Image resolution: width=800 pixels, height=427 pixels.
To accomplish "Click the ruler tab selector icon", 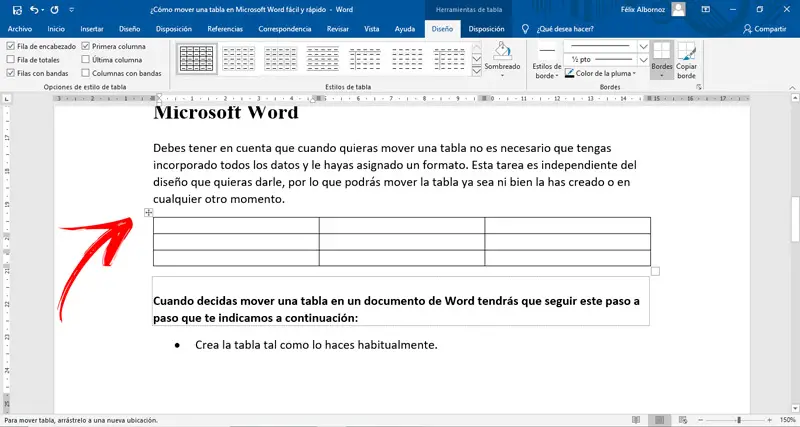I will (x=8, y=98).
